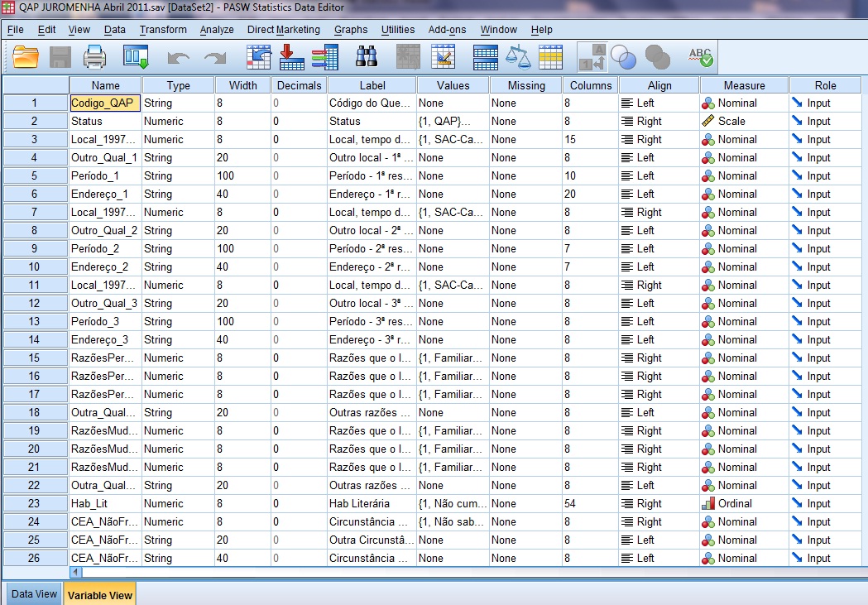The height and width of the screenshot is (605, 868).
Task: Open Type cell 'String' in Codigo_QAP row
Action: [178, 103]
